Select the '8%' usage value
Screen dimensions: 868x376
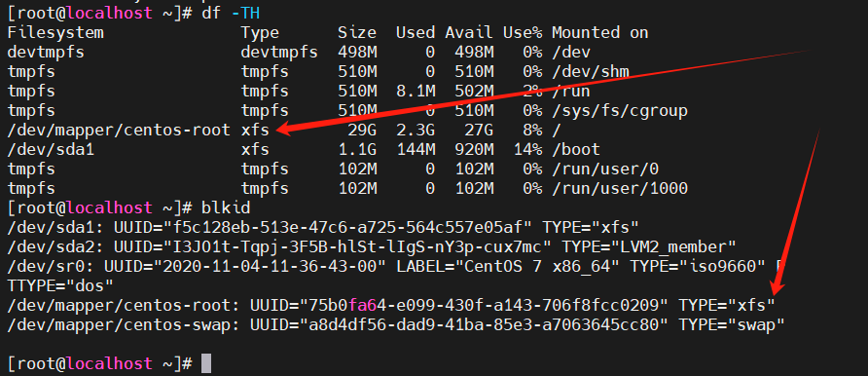(532, 131)
